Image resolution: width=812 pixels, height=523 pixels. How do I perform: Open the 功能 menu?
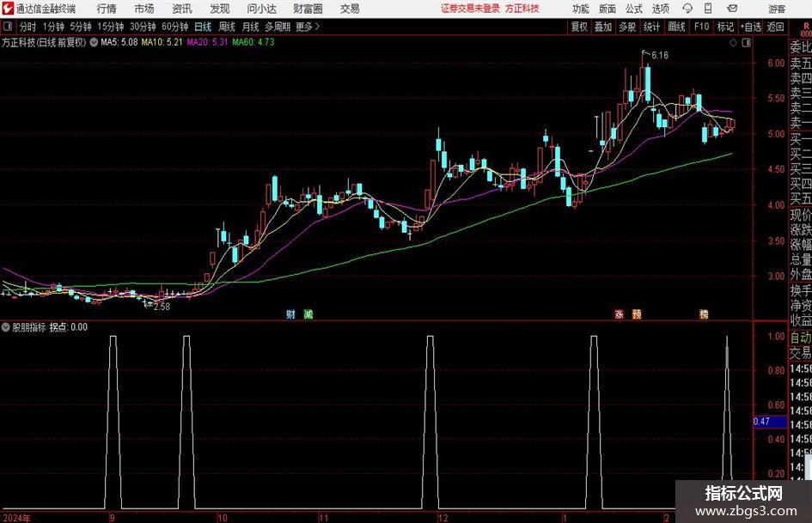tap(581, 9)
